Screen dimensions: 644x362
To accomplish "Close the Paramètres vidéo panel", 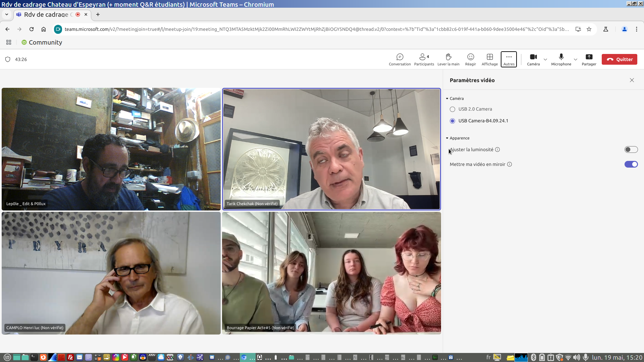I will (632, 80).
